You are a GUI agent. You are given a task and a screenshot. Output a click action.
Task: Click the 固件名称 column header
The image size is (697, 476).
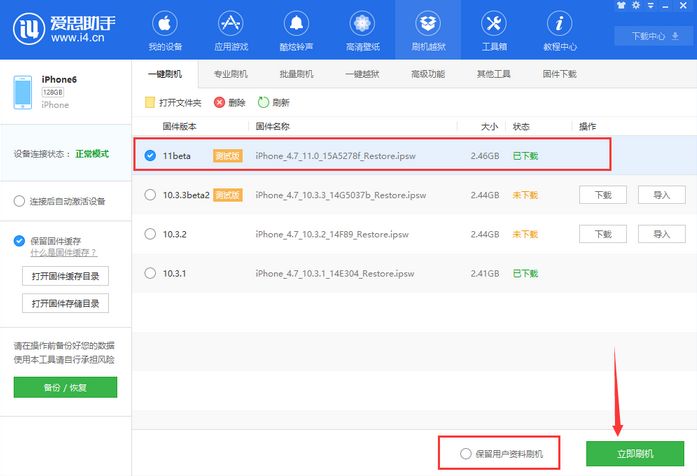pos(272,126)
